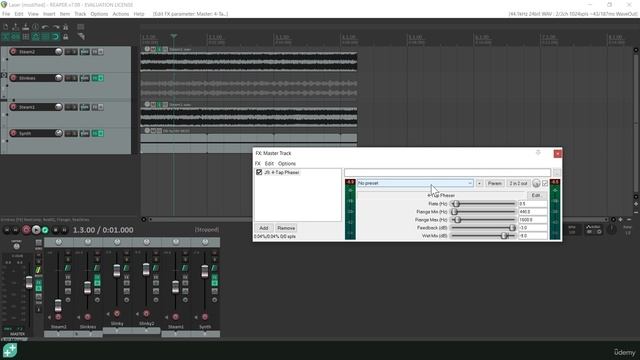This screenshot has width=640, height=360.
Task: Click the Record transport button
Action: point(26,230)
